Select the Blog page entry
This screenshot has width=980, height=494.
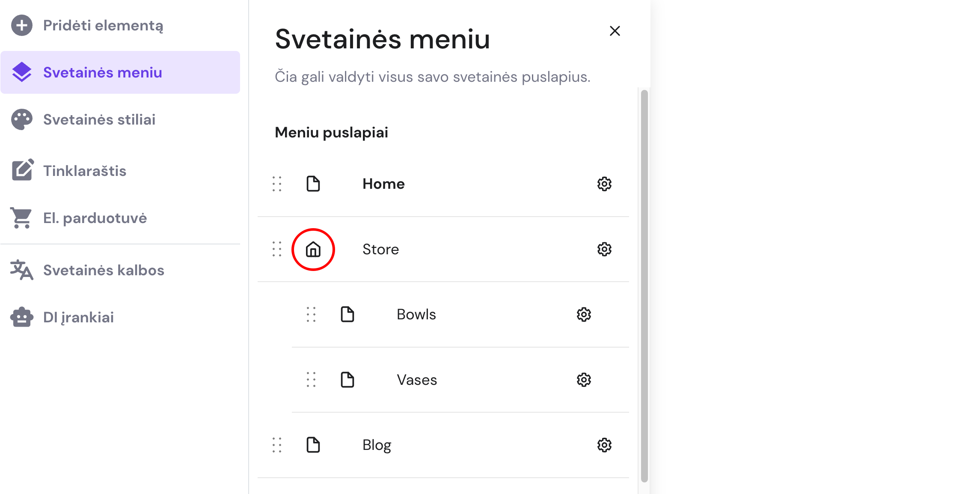coord(443,445)
